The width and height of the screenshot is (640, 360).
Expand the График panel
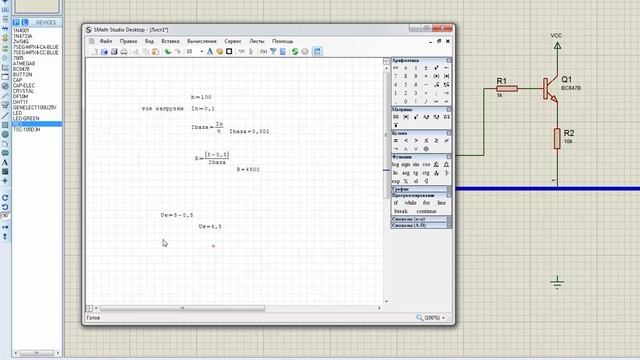449,189
